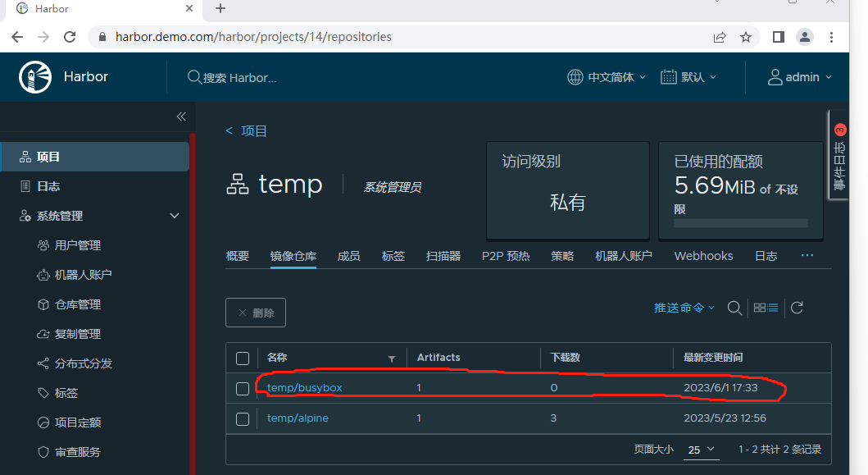Screen dimensions: 868x475
Task: Open the 机器人账户 project tab
Action: [623, 256]
